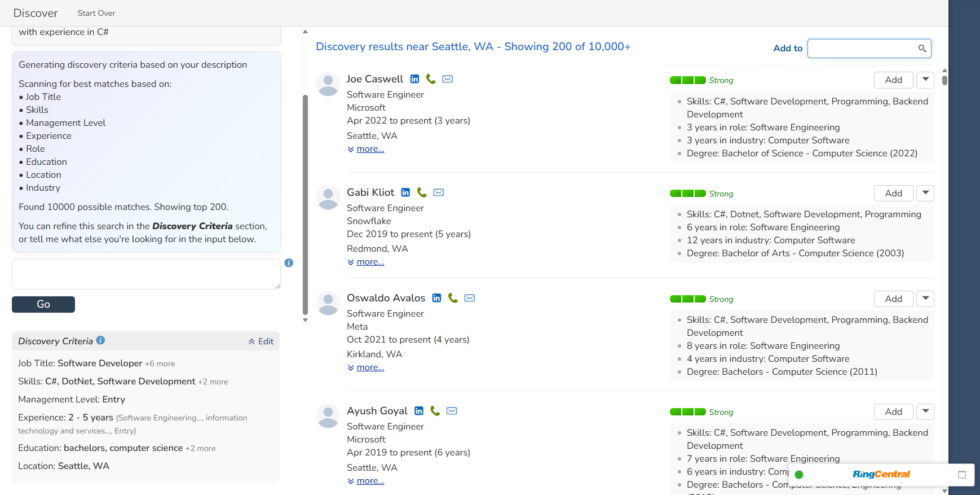Viewport: 980px width, 495px height.
Task: Click the Discover header item
Action: pos(36,13)
